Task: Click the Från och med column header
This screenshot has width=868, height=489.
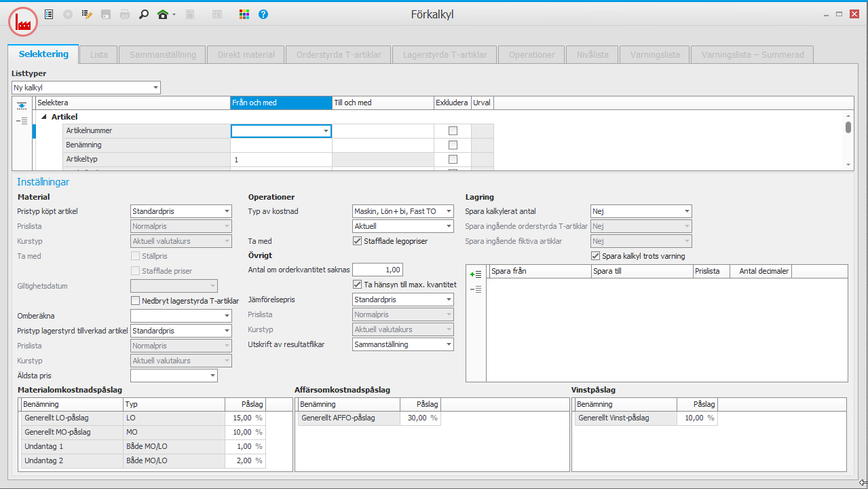Action: pyautogui.click(x=281, y=103)
